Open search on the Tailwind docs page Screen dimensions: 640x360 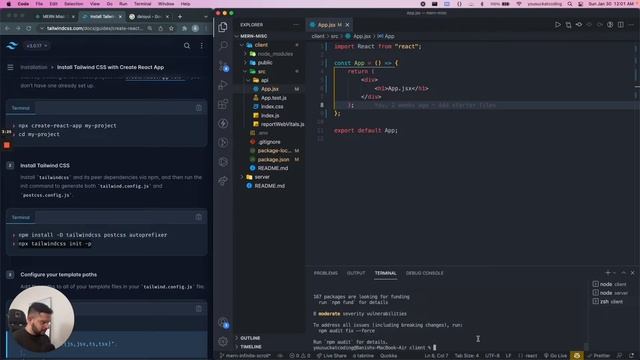(x=187, y=46)
